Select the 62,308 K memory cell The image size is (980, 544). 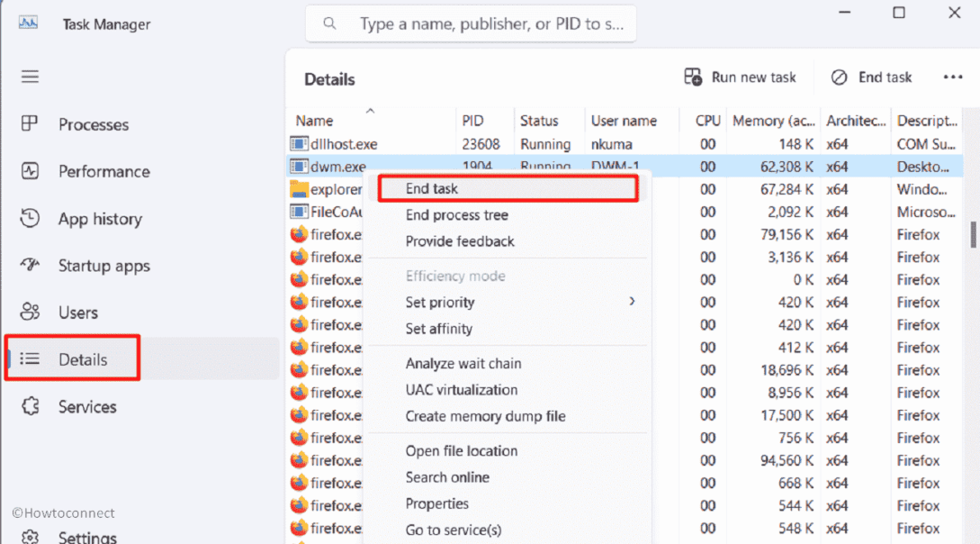click(787, 167)
